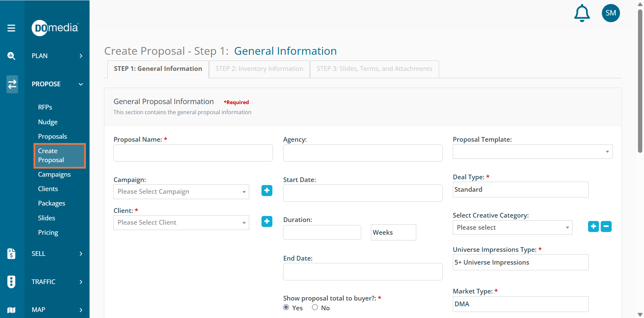Open Pricing in the sidebar

pos(48,233)
